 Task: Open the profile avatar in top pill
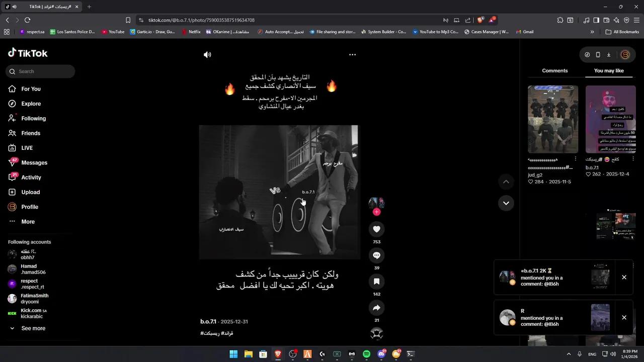(625, 55)
